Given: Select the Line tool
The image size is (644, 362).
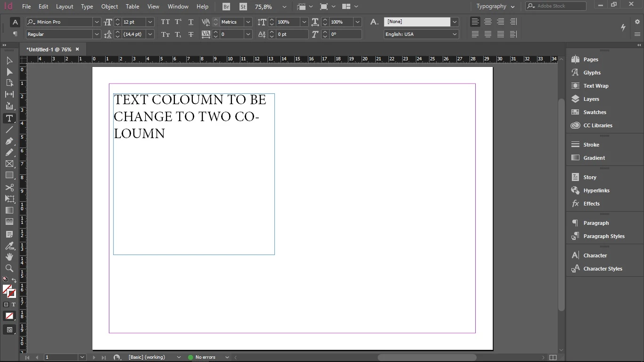Looking at the screenshot, I should coord(9,130).
